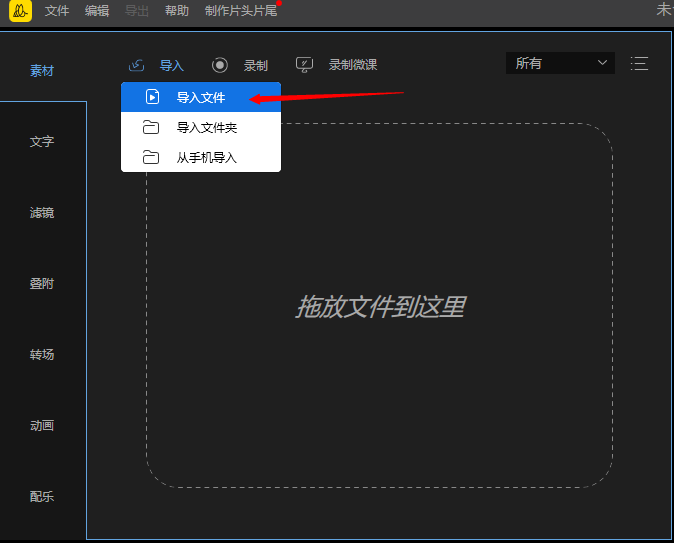Choose 从手机导入 from the import menu
The width and height of the screenshot is (674, 543).
coord(201,157)
